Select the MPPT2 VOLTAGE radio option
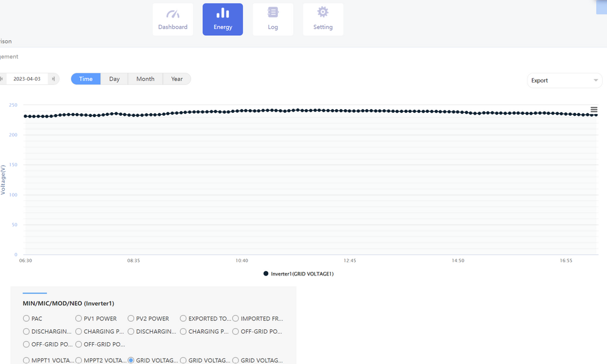The width and height of the screenshot is (607, 364). coord(79,360)
